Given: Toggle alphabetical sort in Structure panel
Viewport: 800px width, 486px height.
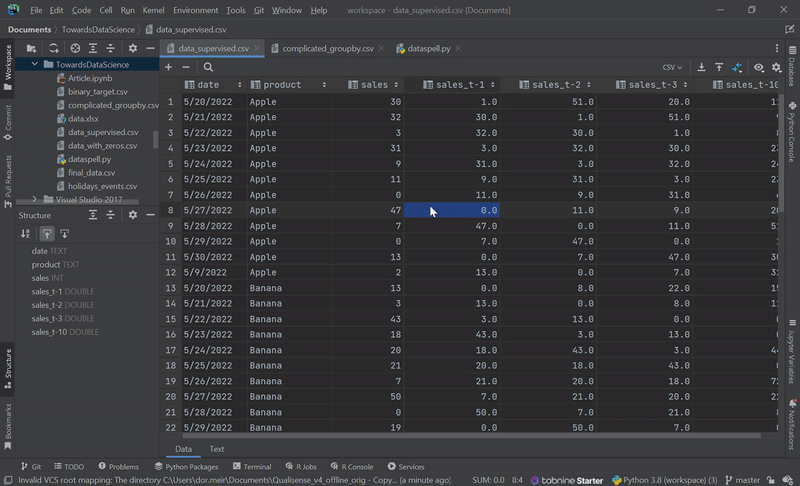Looking at the screenshot, I should tap(27, 233).
